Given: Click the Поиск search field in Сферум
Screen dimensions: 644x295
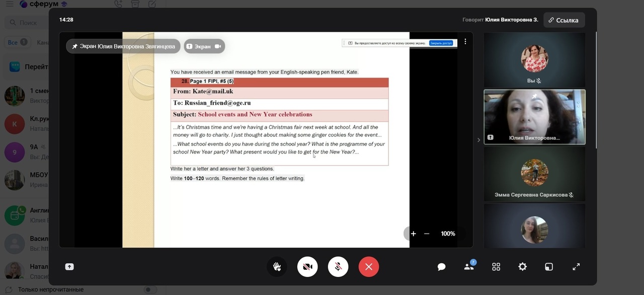Looking at the screenshot, I should tap(27, 23).
